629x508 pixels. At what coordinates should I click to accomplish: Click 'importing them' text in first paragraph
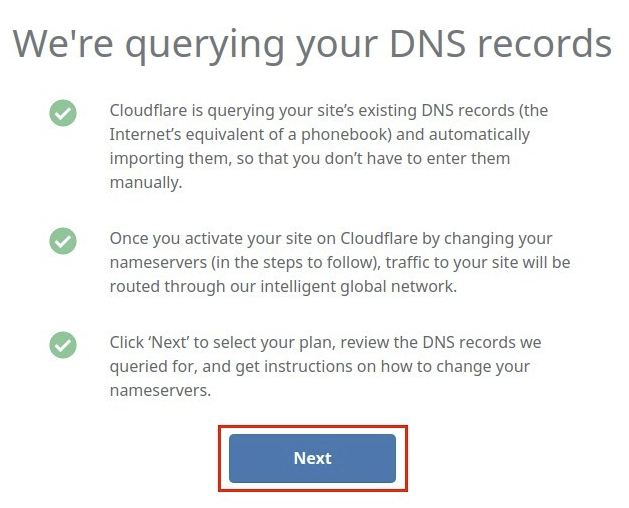tap(170, 158)
